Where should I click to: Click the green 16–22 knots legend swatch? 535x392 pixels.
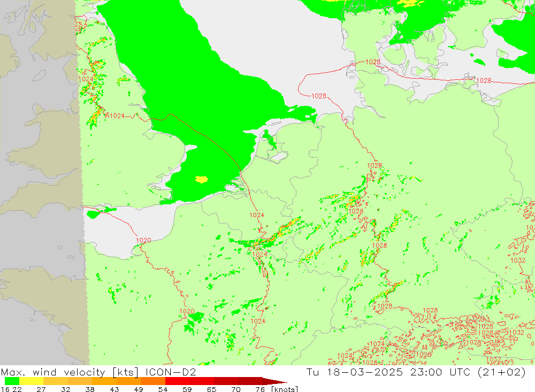pyautogui.click(x=12, y=381)
